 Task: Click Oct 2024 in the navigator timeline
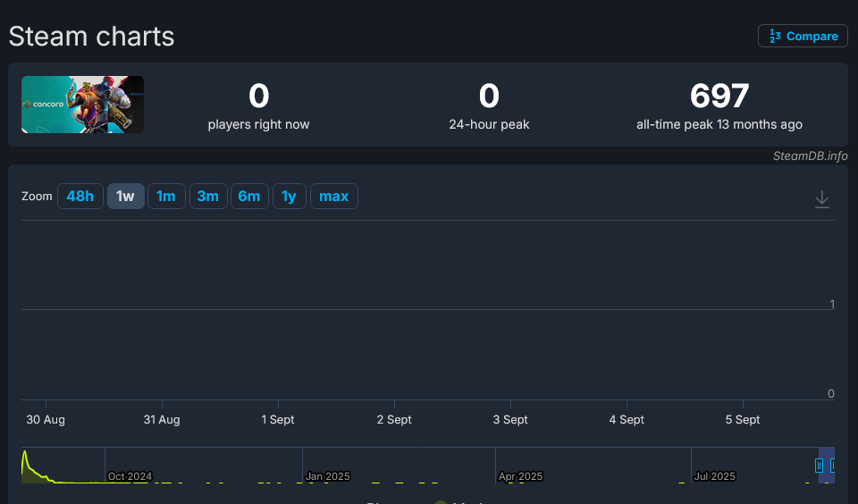(130, 476)
